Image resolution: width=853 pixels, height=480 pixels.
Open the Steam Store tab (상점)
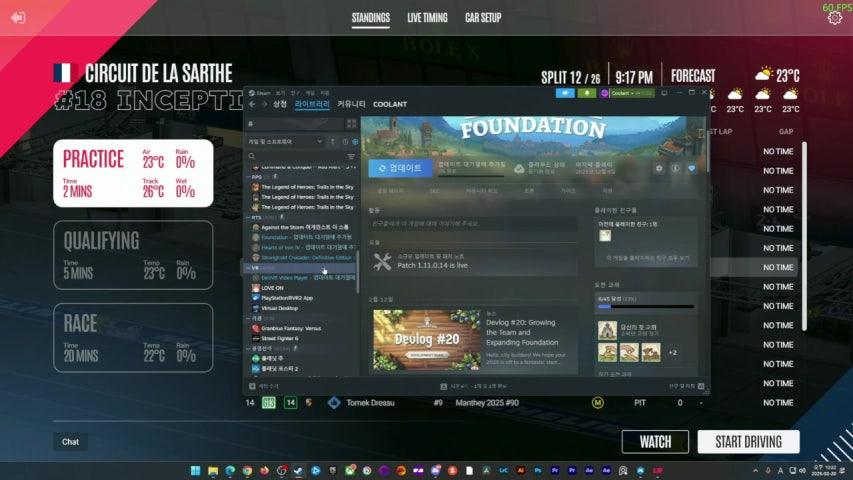(x=280, y=104)
